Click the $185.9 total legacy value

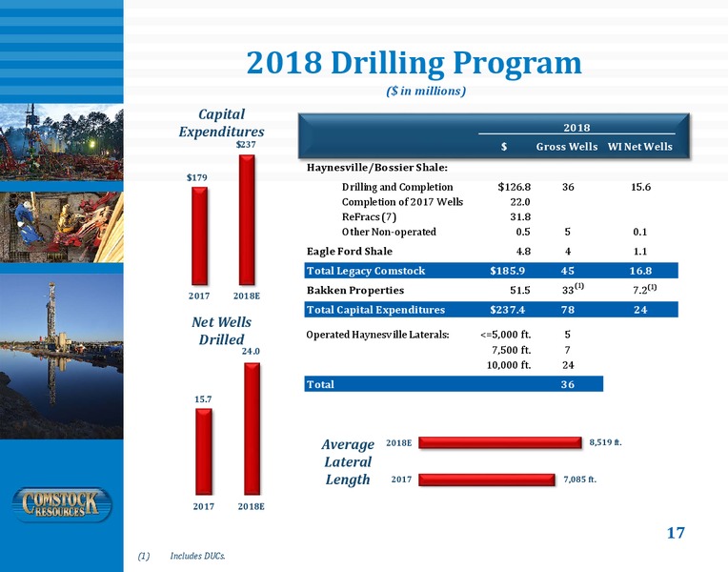508,271
